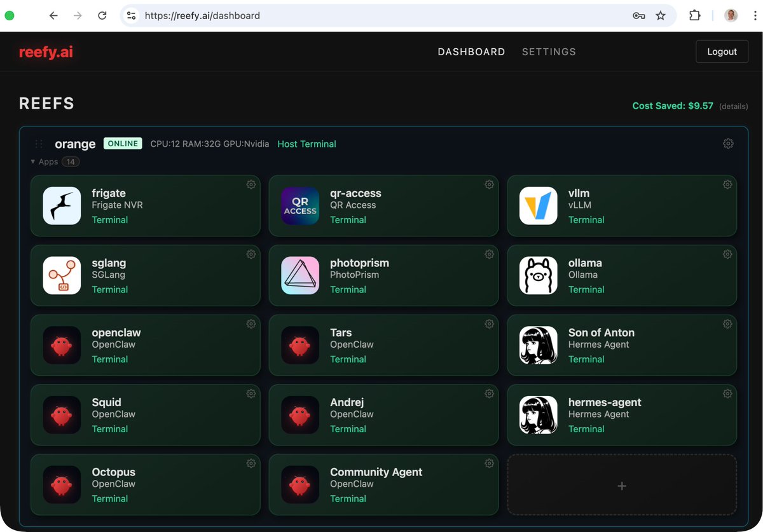Click the PhotoPrism triangle icon
763x532 pixels.
(300, 276)
